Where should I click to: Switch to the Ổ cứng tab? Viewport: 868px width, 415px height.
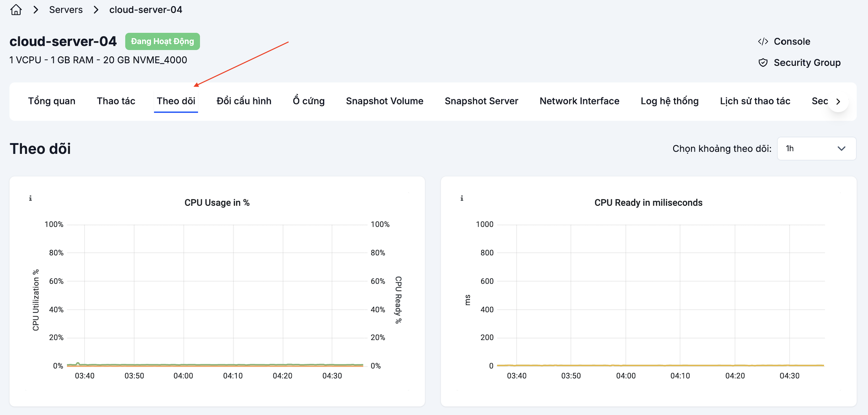(309, 101)
